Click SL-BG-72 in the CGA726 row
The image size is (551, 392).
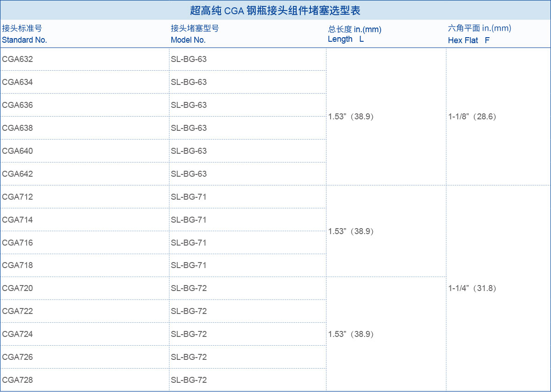tap(189, 357)
